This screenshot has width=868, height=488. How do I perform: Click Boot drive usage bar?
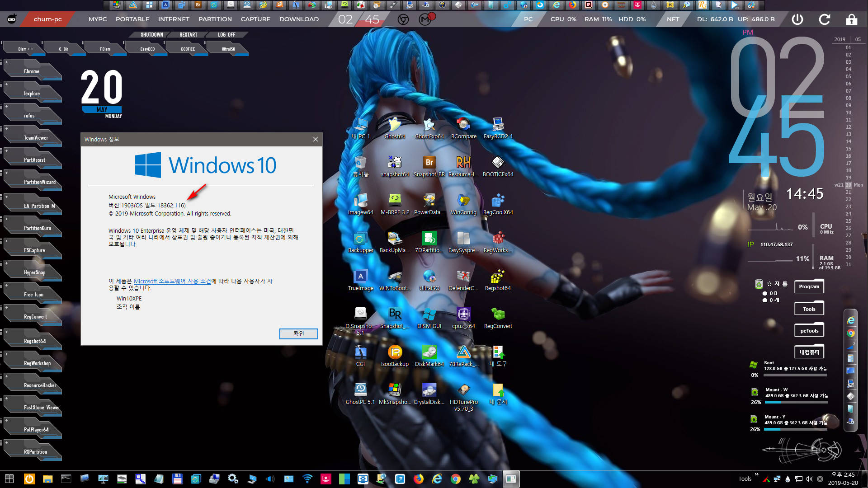[x=796, y=375]
